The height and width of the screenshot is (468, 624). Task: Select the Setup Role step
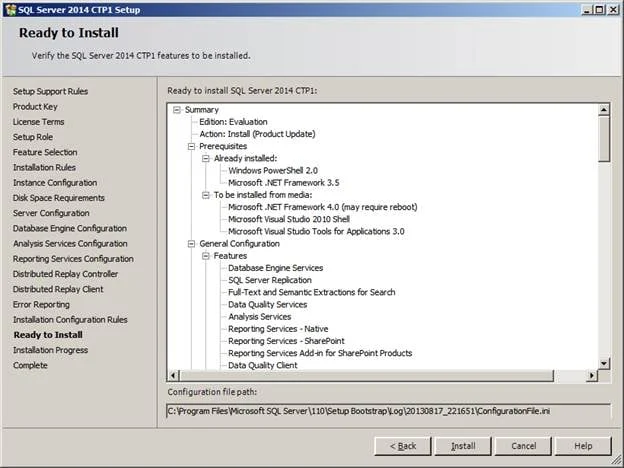pos(33,137)
